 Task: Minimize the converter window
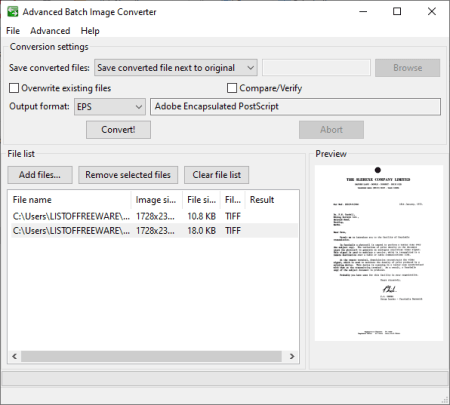(x=363, y=12)
